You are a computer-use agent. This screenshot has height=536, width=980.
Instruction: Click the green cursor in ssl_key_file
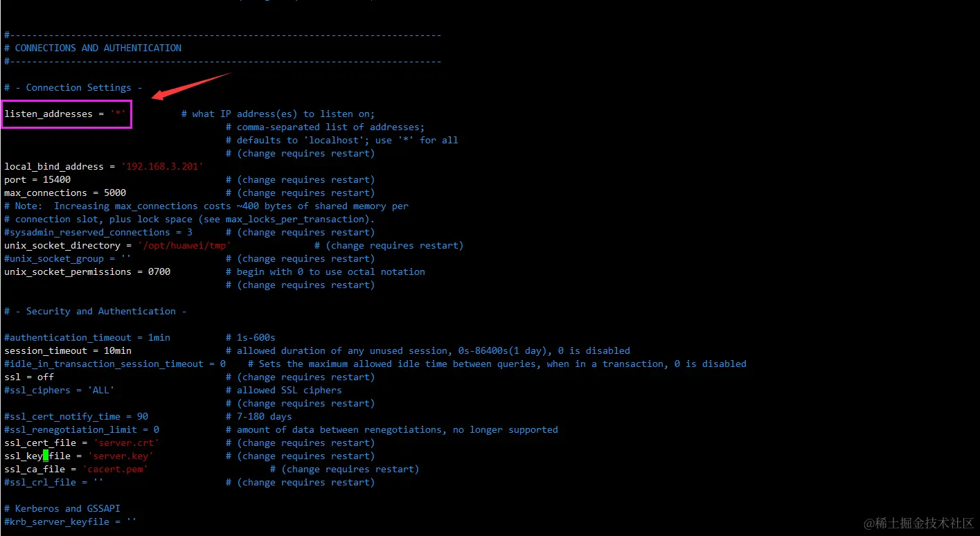[x=46, y=456]
